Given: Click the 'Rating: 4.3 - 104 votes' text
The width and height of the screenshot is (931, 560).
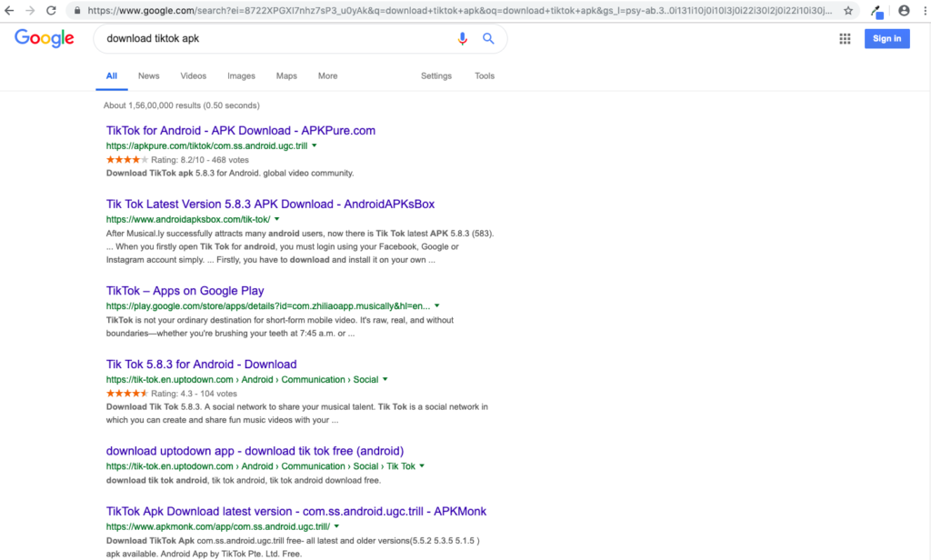Looking at the screenshot, I should (x=195, y=394).
